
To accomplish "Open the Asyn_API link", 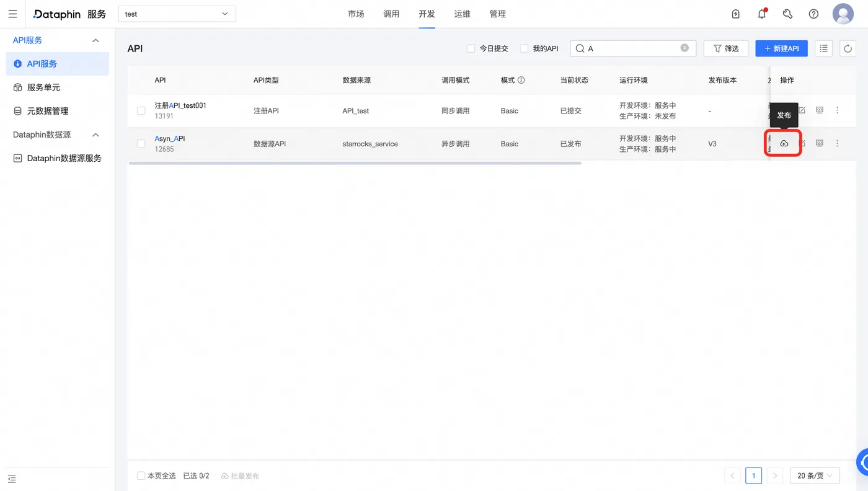I will coord(170,139).
